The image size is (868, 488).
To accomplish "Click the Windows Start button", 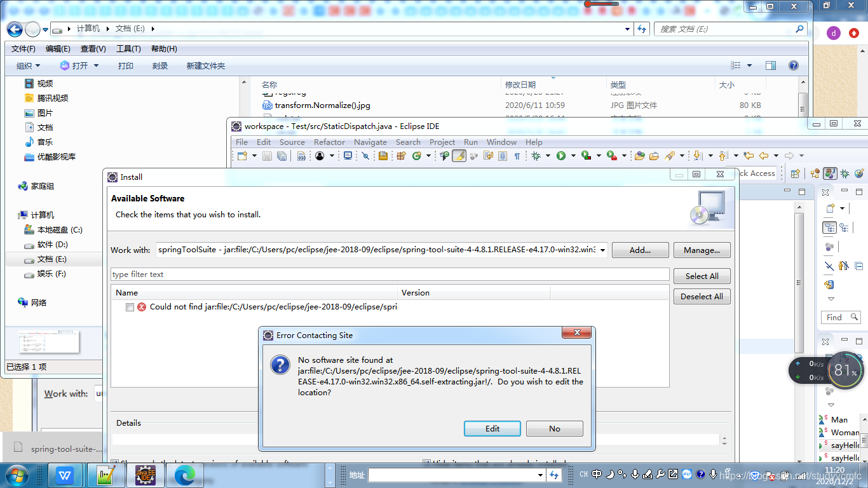I will coord(17,475).
